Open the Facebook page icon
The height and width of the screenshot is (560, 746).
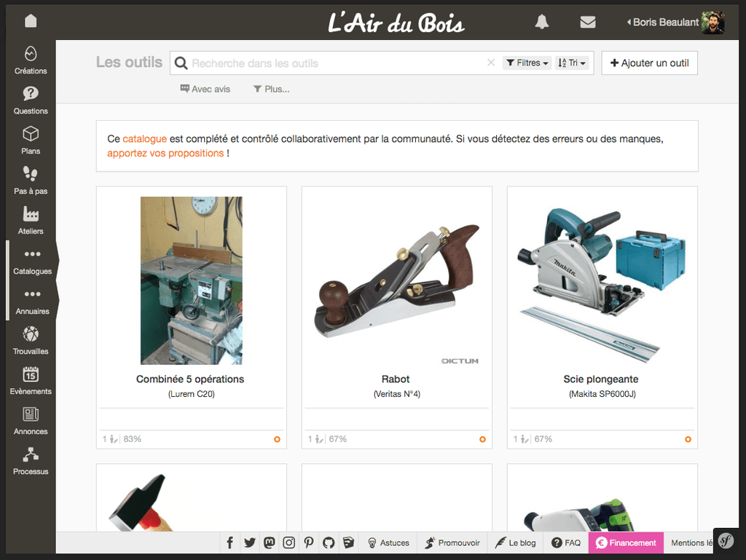point(229,543)
